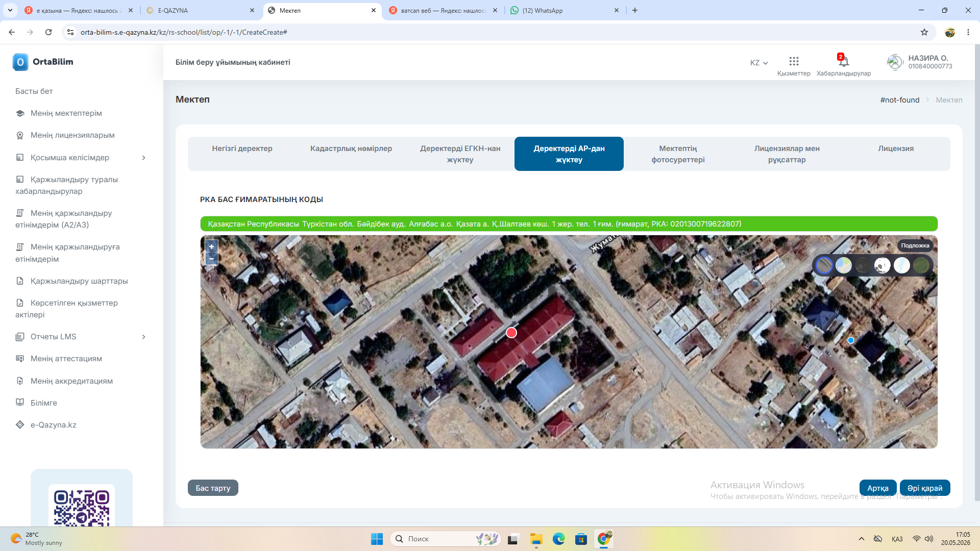This screenshot has width=980, height=551.
Task: Click the Әрі қарай button
Action: (925, 488)
